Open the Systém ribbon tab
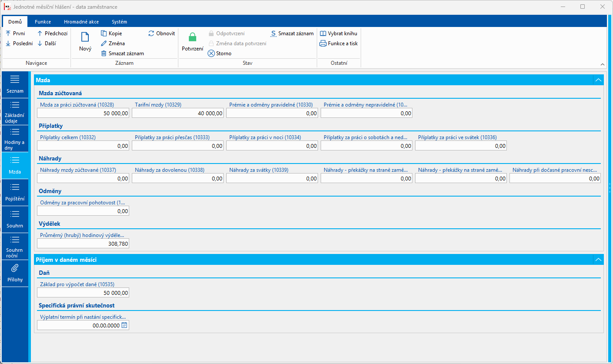613x364 pixels. (x=119, y=22)
